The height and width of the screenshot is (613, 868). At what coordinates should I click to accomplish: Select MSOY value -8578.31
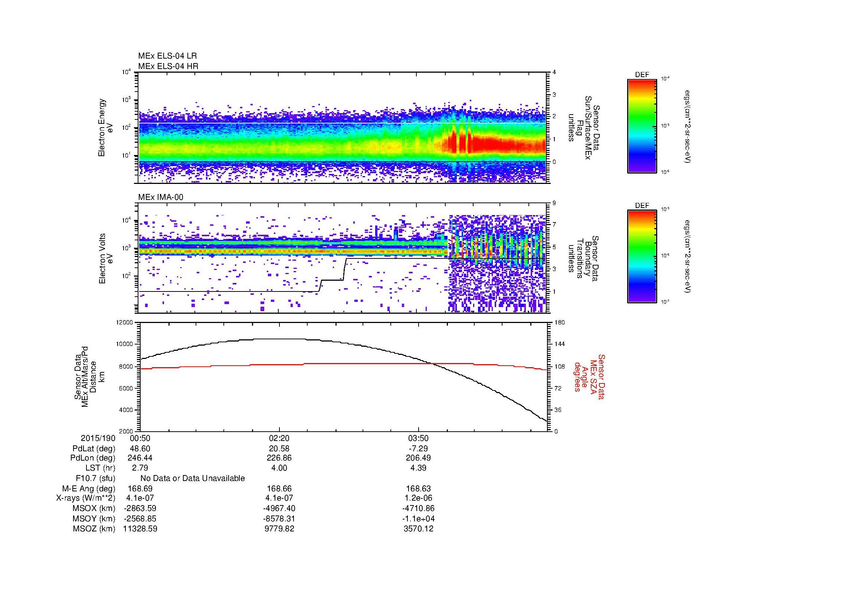pos(279,518)
